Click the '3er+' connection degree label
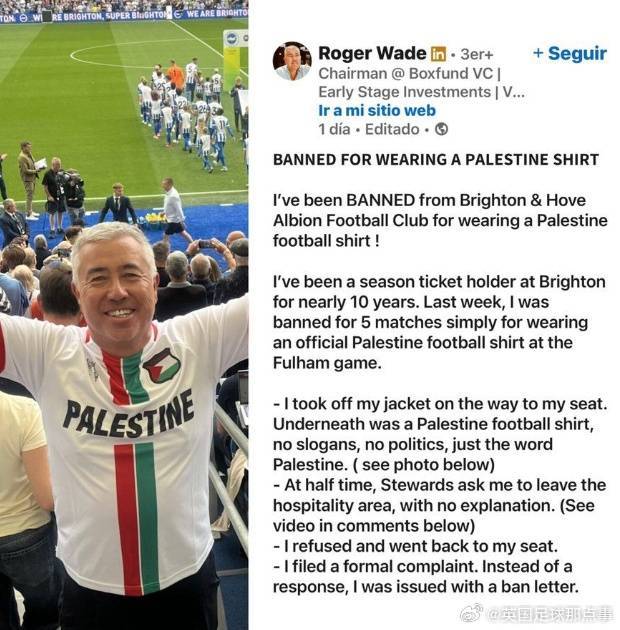 pyautogui.click(x=477, y=54)
